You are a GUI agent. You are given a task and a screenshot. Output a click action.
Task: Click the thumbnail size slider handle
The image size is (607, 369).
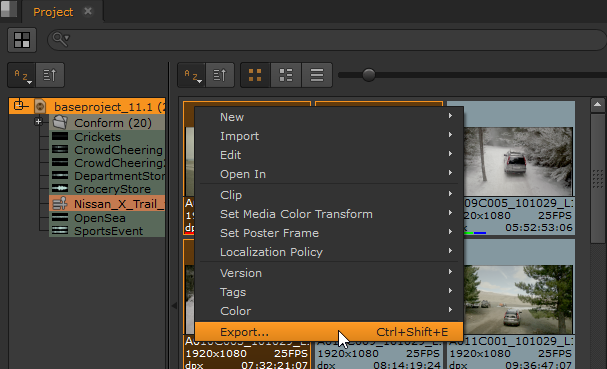click(369, 75)
